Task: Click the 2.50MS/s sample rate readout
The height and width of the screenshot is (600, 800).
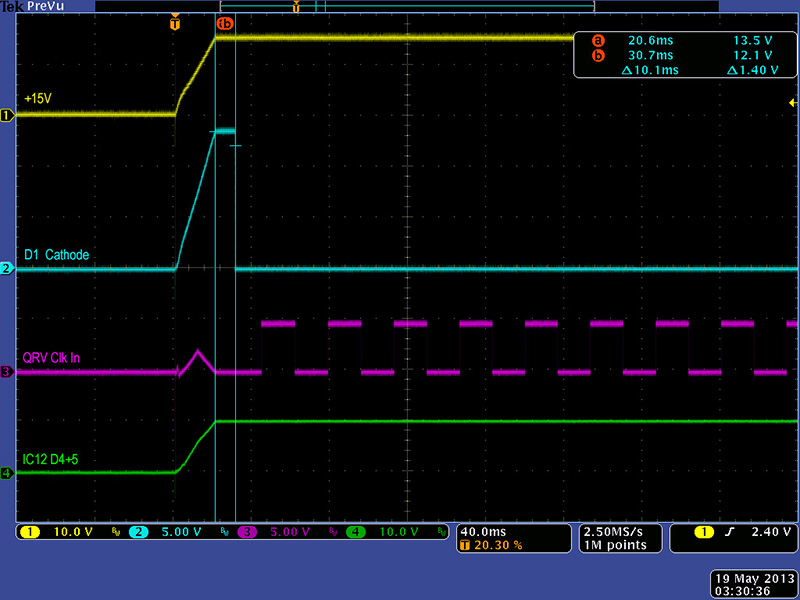Action: (x=614, y=531)
